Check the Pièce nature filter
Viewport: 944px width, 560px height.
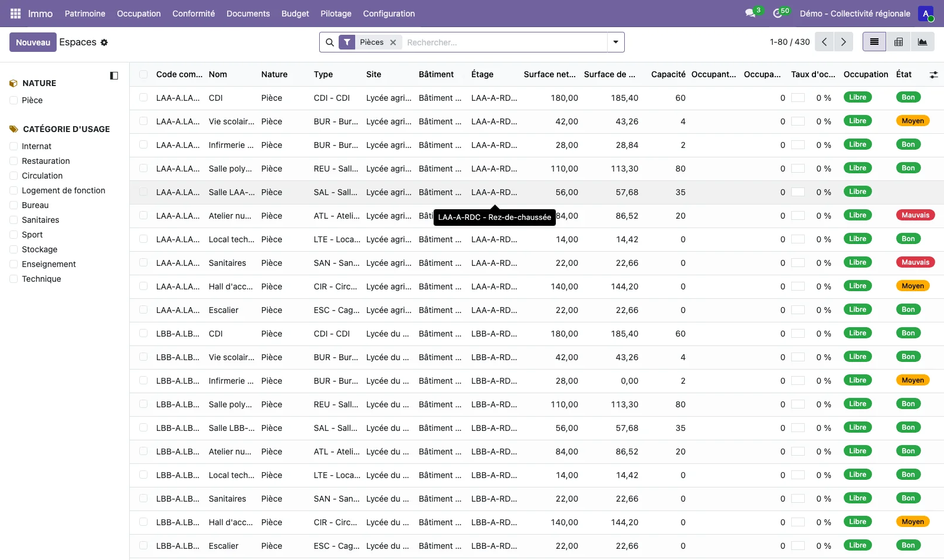(x=14, y=100)
